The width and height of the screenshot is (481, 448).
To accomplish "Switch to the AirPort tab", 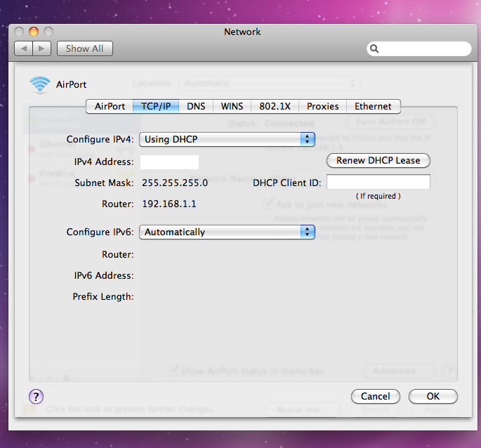I will [x=110, y=106].
